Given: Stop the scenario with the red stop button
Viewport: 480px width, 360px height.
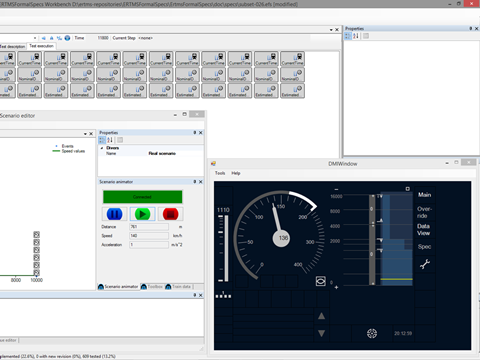Looking at the screenshot, I should tap(170, 214).
